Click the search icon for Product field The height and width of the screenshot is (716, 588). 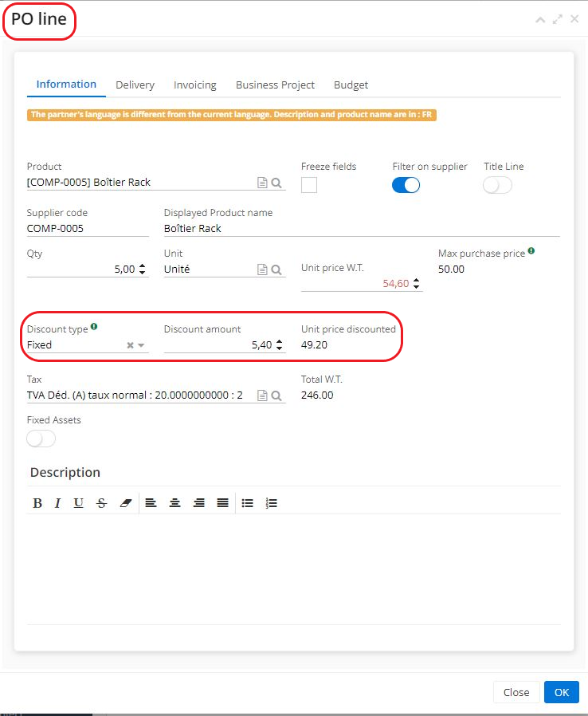(x=276, y=183)
